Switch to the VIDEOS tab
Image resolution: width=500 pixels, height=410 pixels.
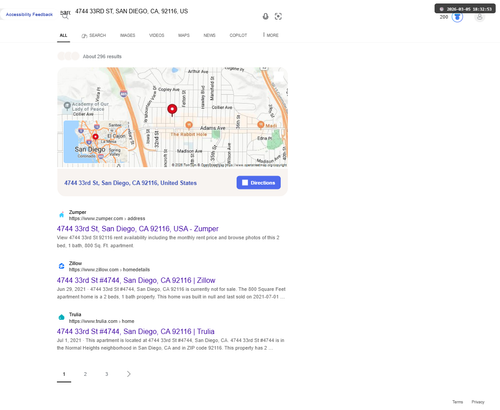click(x=157, y=35)
